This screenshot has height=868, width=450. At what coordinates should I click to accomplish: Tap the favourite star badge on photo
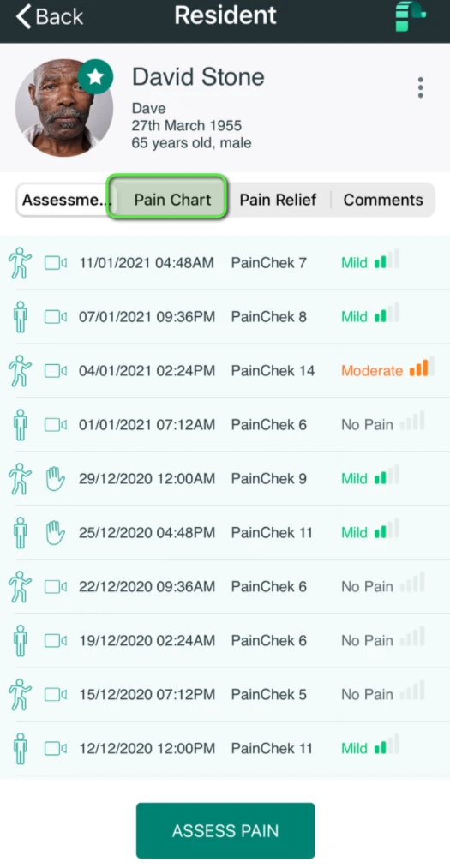point(96,77)
